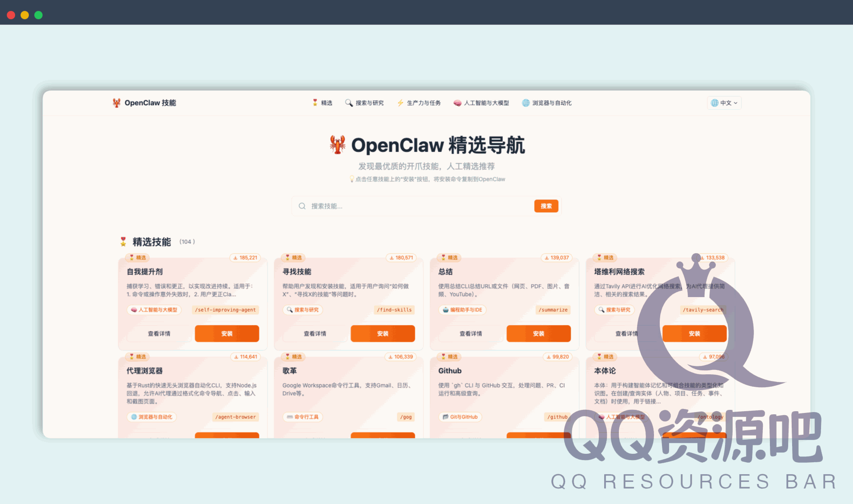
Task: Select 精选 in the top navigation
Action: click(322, 103)
